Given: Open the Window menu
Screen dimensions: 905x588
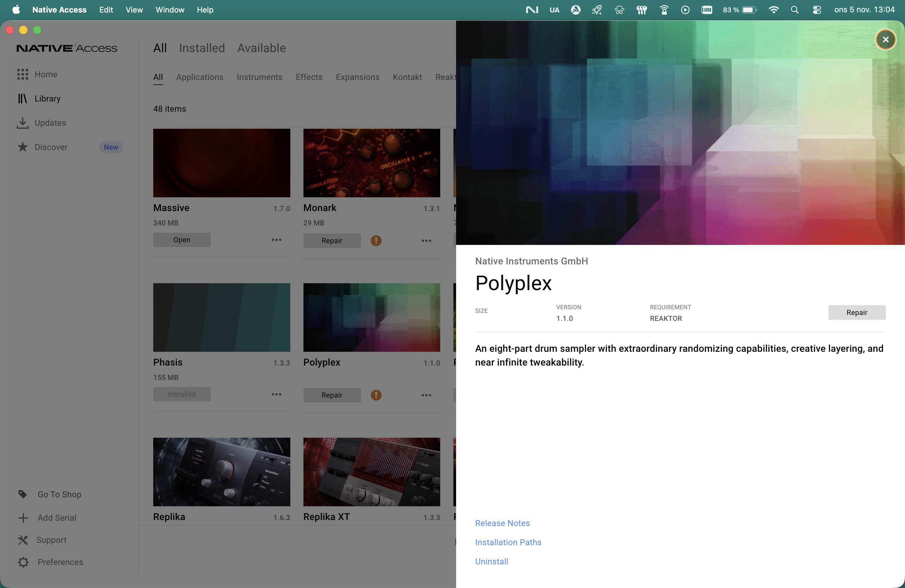Looking at the screenshot, I should click(170, 10).
